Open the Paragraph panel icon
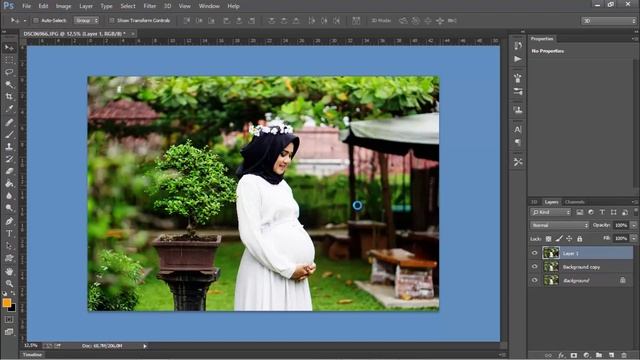 click(x=518, y=142)
